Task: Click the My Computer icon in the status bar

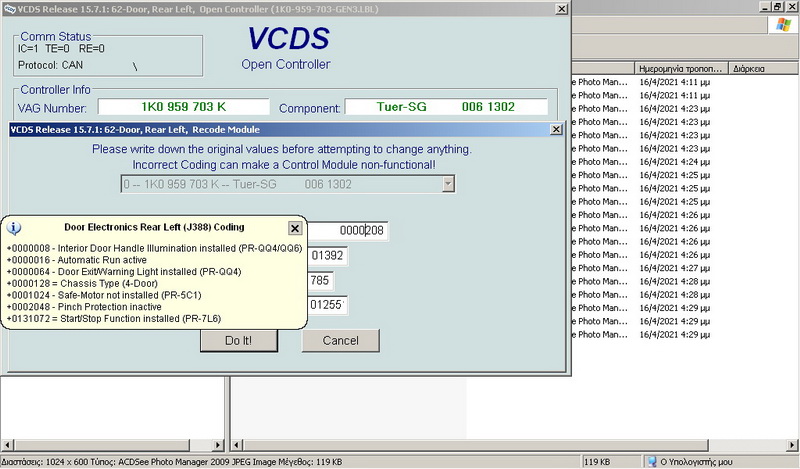Action: (x=652, y=462)
